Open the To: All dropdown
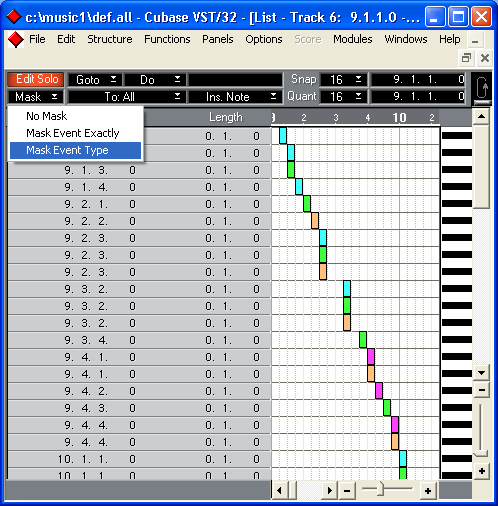 (x=127, y=97)
